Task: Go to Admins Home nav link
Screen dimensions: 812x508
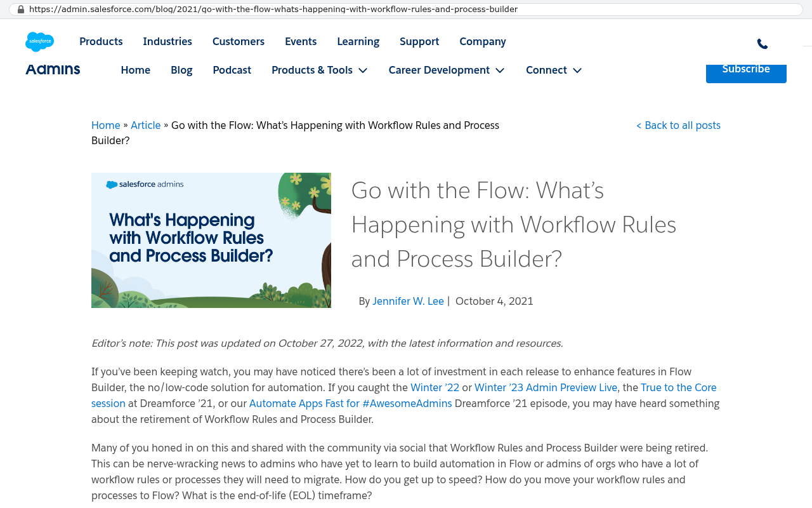Action: (x=136, y=70)
